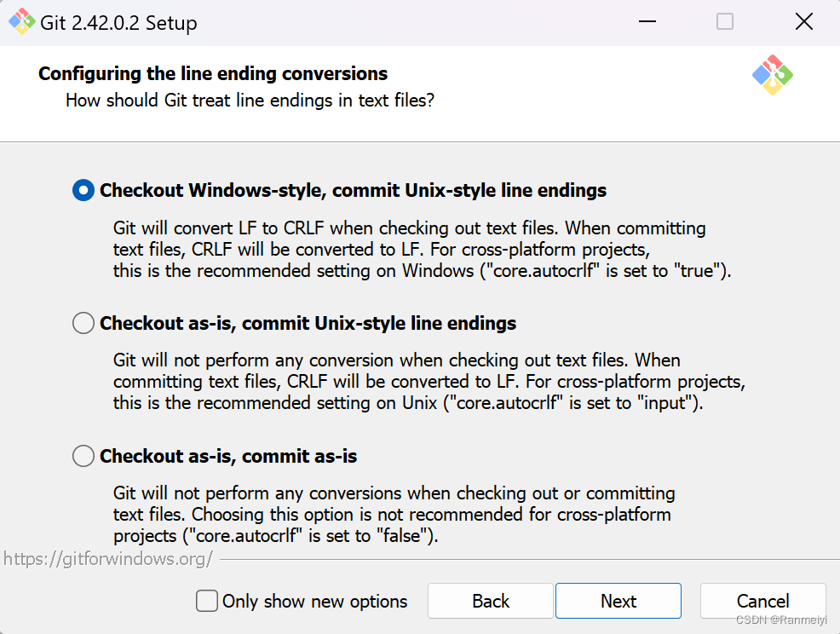The height and width of the screenshot is (634, 840).
Task: Click the description mentioning core.autocrlf set to "false"
Action: point(394,515)
